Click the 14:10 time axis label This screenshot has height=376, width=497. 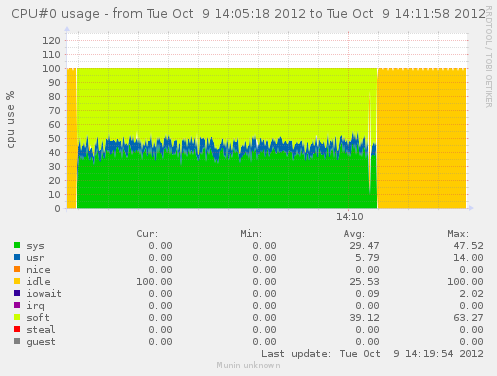[x=350, y=217]
